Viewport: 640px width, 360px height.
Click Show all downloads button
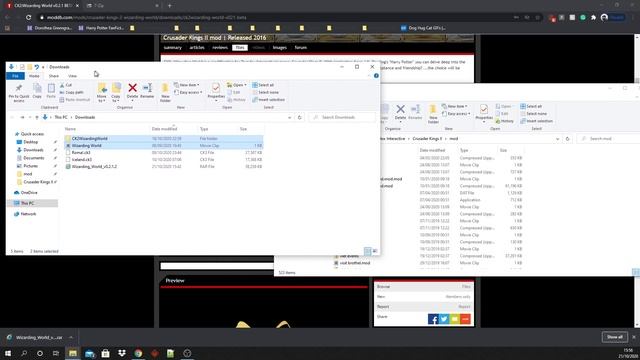coord(614,337)
